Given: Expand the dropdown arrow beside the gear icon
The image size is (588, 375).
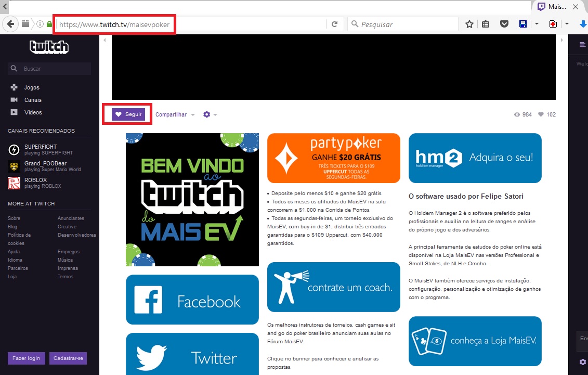Looking at the screenshot, I should click(215, 115).
